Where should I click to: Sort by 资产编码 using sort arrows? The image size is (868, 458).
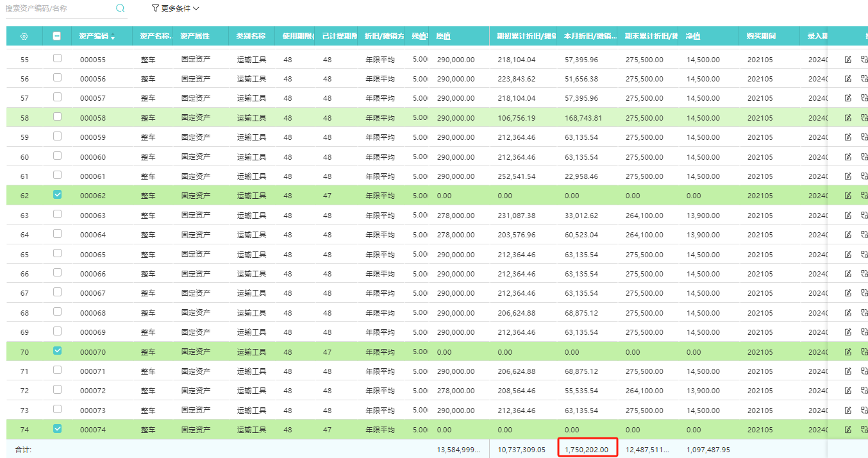point(113,37)
